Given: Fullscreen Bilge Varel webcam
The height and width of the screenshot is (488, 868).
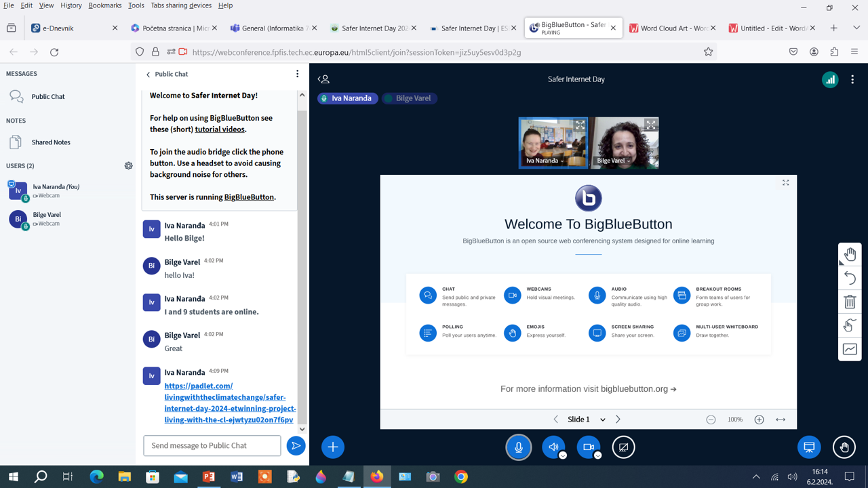Looking at the screenshot, I should pyautogui.click(x=650, y=125).
